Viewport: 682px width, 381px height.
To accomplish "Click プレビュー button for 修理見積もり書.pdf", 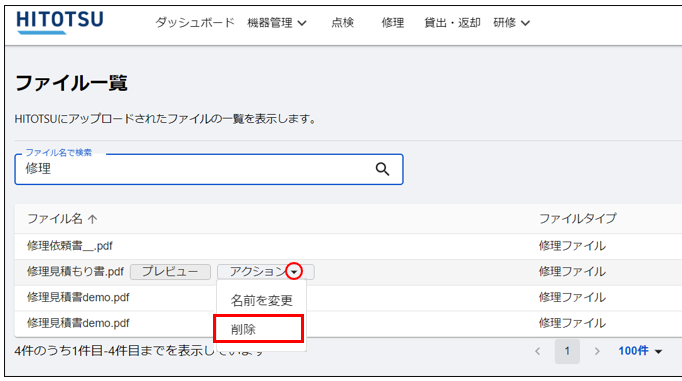I will point(170,271).
